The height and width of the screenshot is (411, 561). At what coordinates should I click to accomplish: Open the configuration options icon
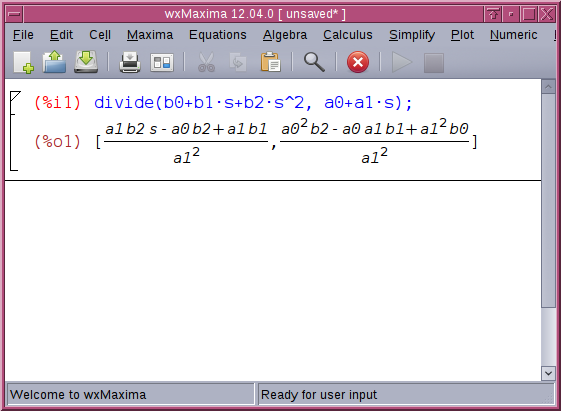[x=162, y=63]
